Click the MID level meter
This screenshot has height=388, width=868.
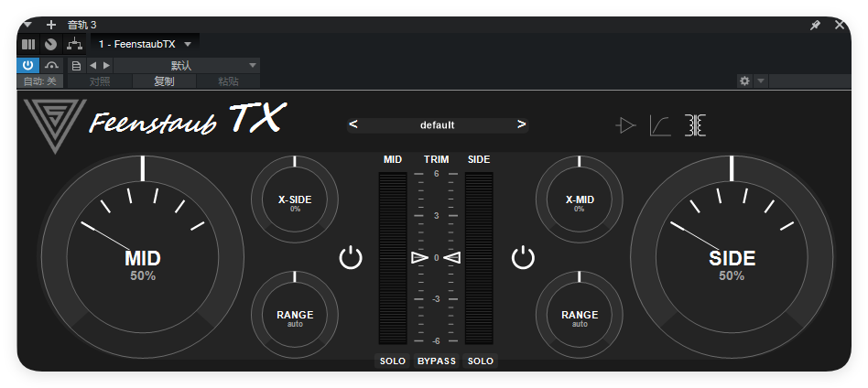tap(393, 258)
